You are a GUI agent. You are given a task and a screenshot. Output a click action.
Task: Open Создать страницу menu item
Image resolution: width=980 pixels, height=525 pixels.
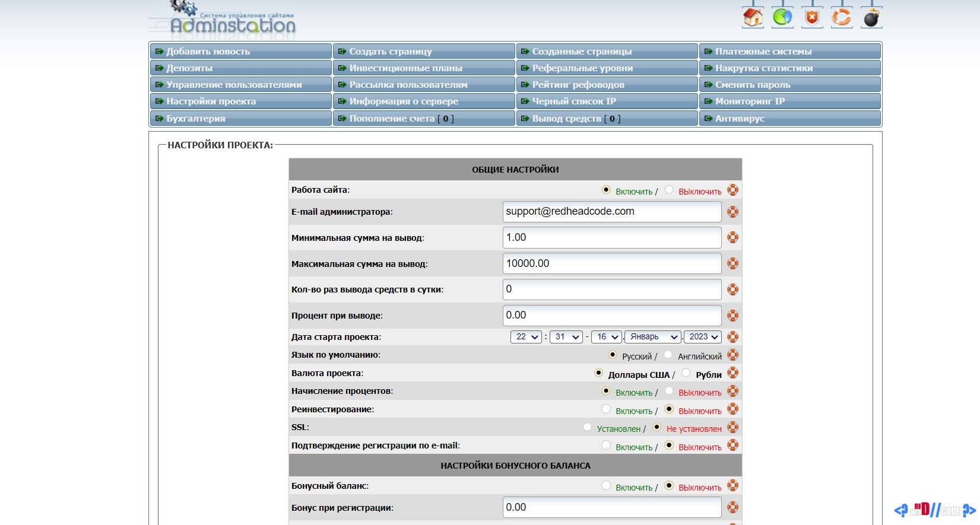(424, 52)
